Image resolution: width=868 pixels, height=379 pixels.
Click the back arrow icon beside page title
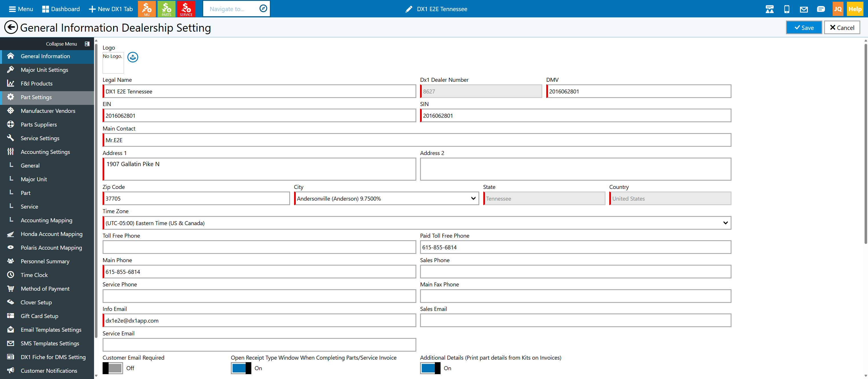[x=11, y=27]
